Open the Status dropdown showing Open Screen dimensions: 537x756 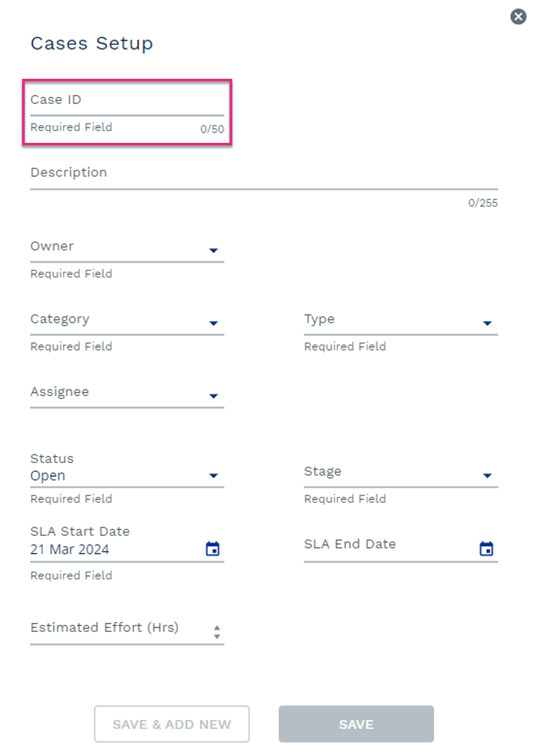(x=127, y=469)
